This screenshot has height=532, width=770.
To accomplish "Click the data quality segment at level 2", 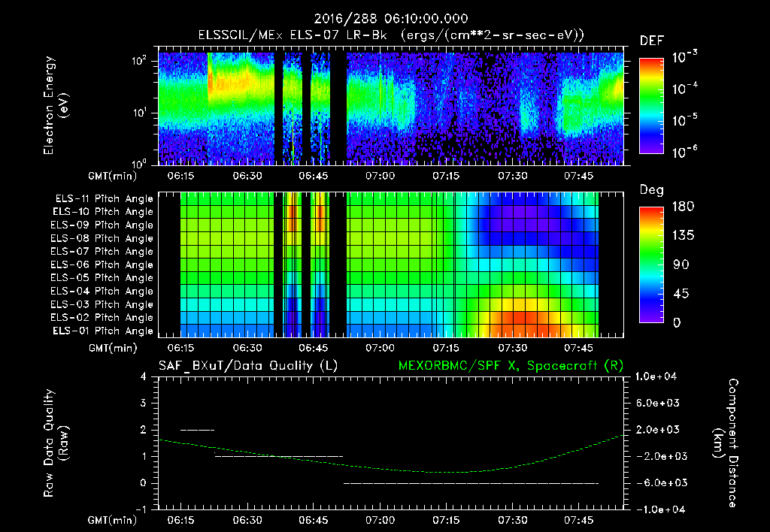I will tap(198, 430).
